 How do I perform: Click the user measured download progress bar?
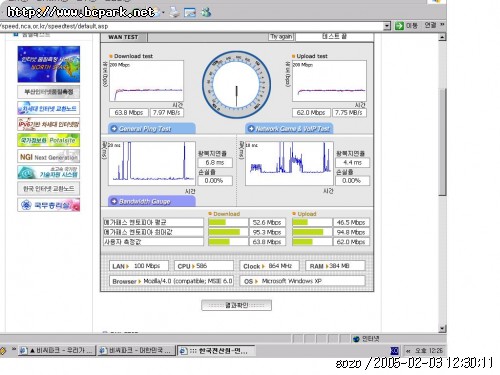[x=228, y=242]
